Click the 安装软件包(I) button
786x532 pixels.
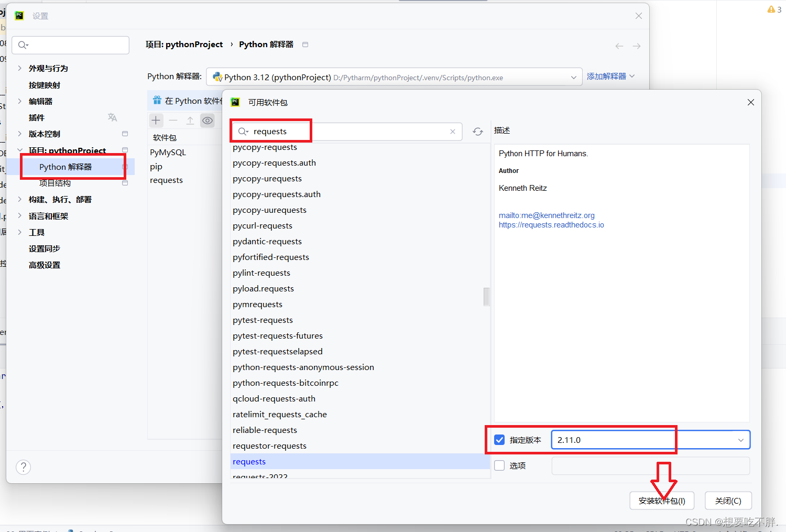coord(662,501)
